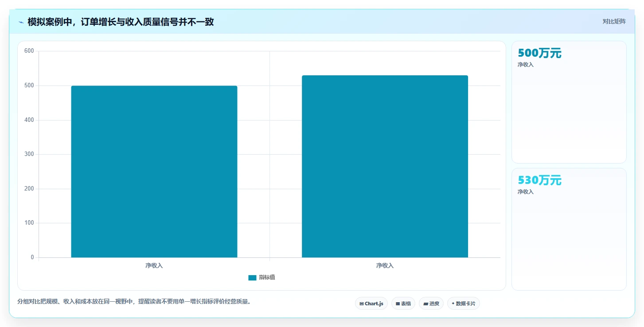Click the y-axis label 300
644x327 pixels.
(29, 154)
